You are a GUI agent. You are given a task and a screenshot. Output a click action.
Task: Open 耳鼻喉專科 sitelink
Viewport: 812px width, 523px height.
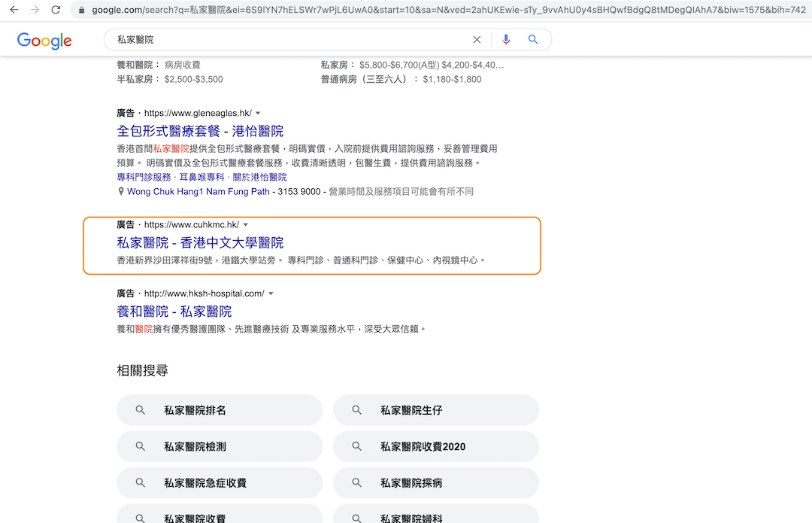point(202,178)
